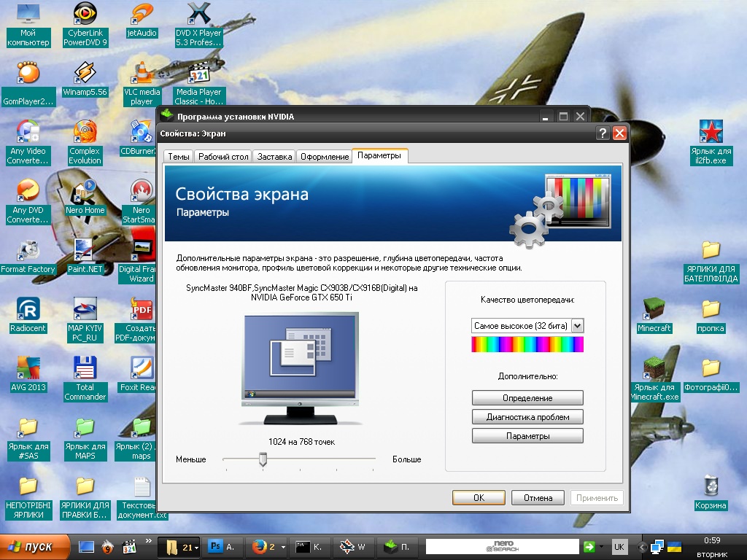Click the monitor preview image

coord(301,368)
